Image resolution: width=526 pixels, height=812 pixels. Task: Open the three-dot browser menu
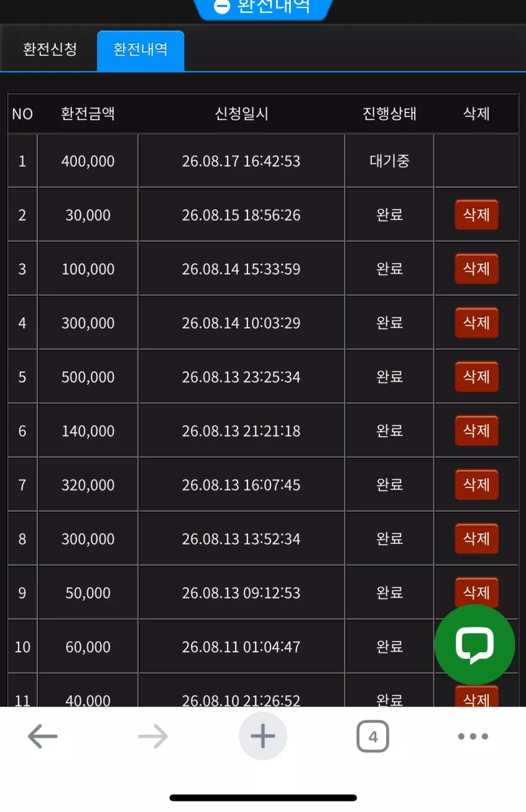[x=473, y=736]
